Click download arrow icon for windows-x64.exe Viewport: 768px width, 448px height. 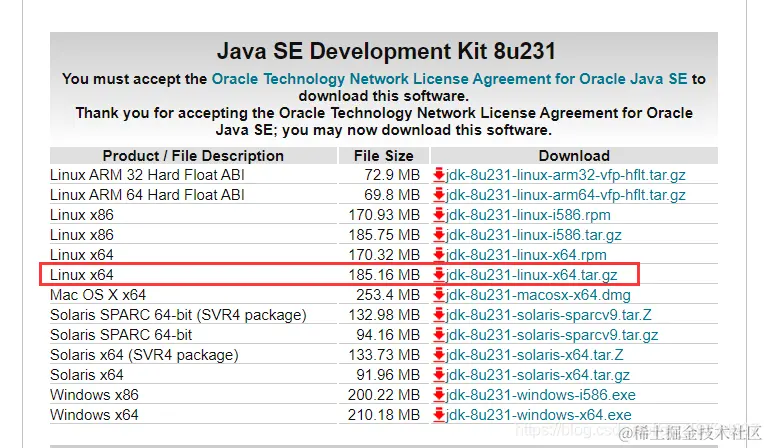coord(439,415)
